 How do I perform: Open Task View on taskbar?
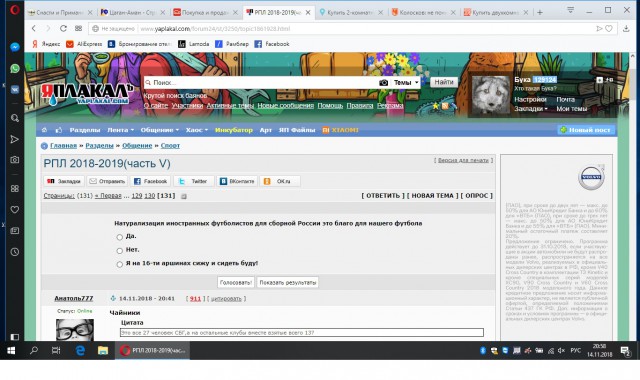tap(56, 350)
